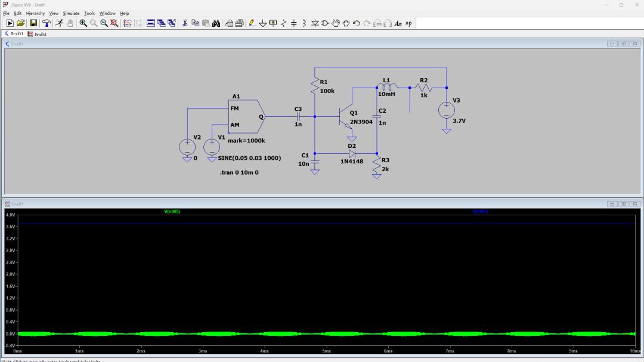This screenshot has width=644, height=362.
Task: Click the .tran 0 10m 0 directive text
Action: [239, 172]
